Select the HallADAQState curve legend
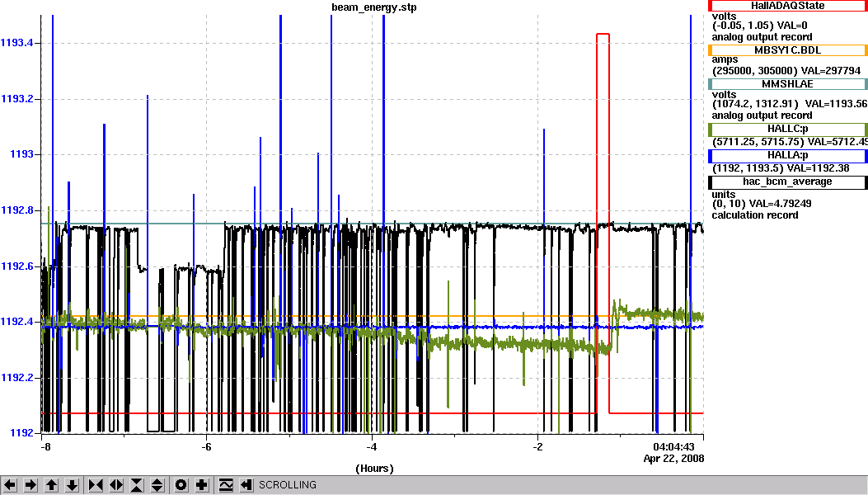Image resolution: width=868 pixels, height=495 pixels. (x=788, y=6)
